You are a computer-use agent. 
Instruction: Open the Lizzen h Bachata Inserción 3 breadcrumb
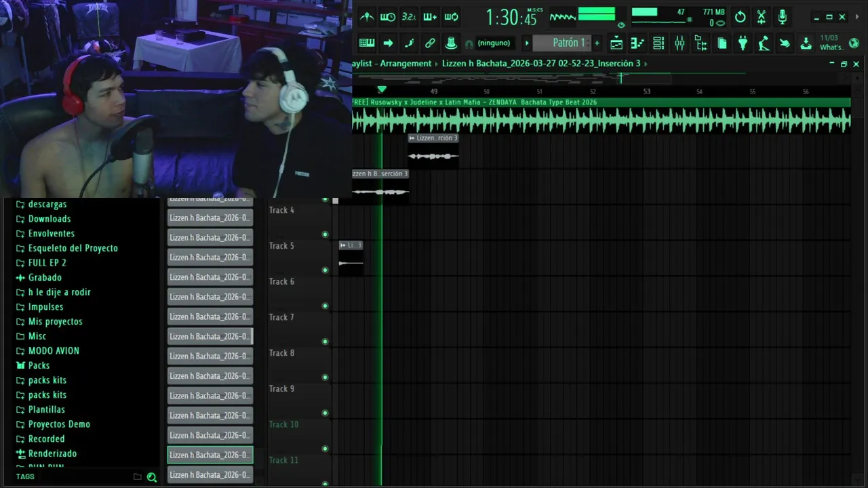click(541, 64)
